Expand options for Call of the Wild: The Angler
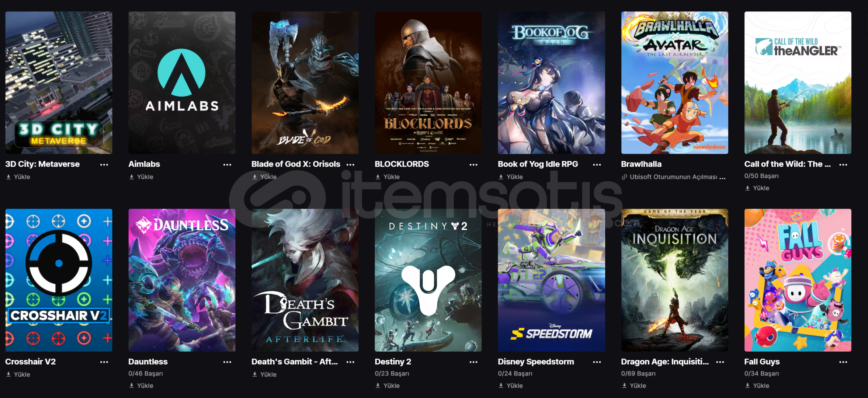The image size is (868, 398). [843, 165]
